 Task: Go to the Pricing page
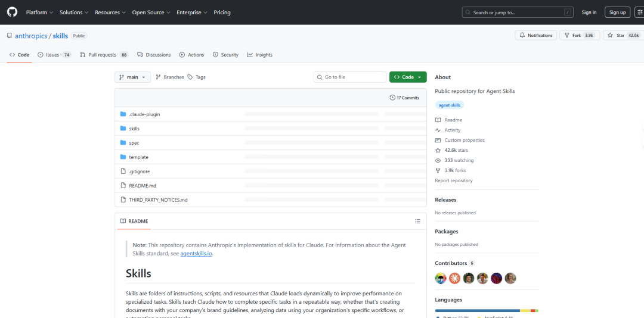point(222,13)
